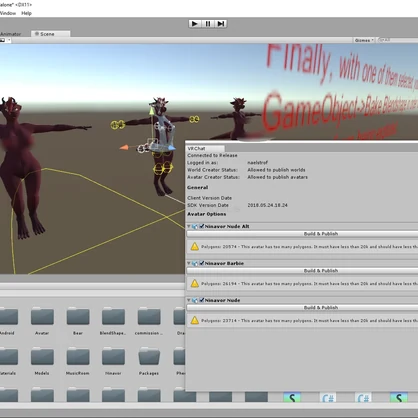418x418 pixels.
Task: Click the 'Ninavor Barbie' avatar name
Action: click(224, 263)
